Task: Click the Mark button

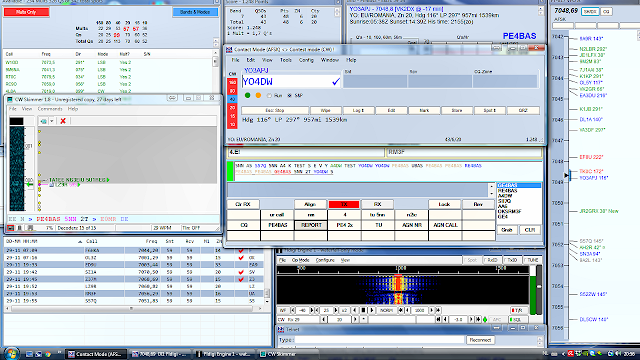Action: (424, 110)
